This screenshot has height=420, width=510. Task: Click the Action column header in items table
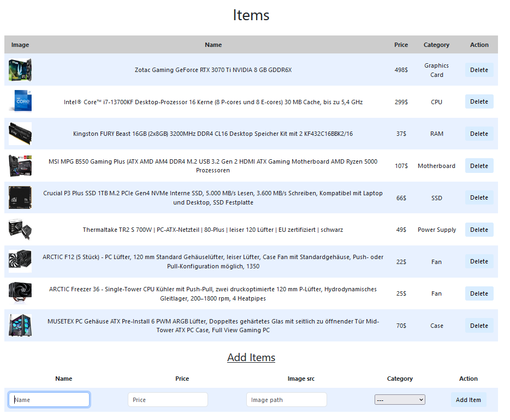coord(479,45)
